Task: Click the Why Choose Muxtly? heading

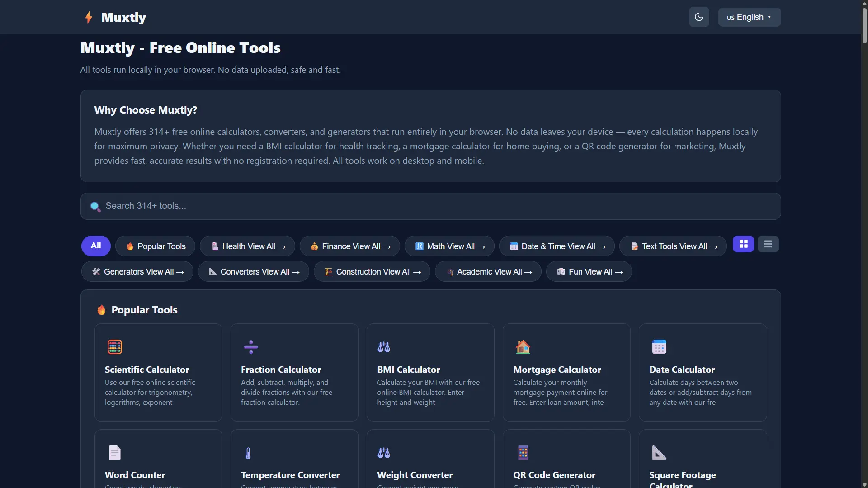Action: 146,110
